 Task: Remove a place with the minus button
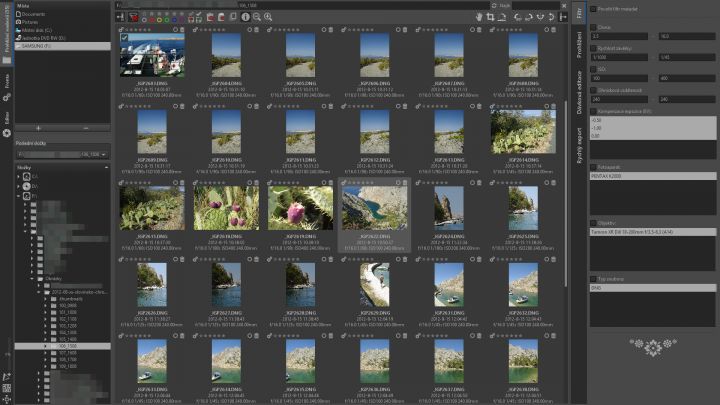click(86, 129)
